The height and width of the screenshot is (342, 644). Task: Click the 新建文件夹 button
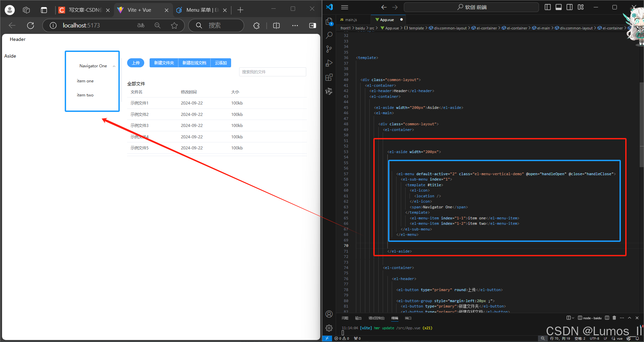[x=164, y=63]
